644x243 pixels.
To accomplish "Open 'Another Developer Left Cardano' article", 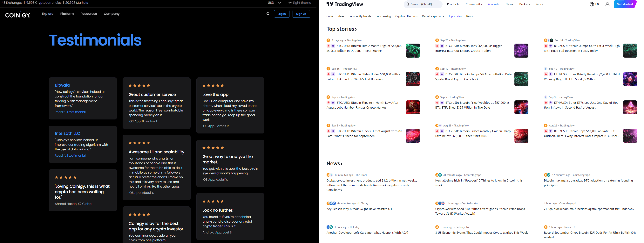I will pyautogui.click(x=367, y=233).
